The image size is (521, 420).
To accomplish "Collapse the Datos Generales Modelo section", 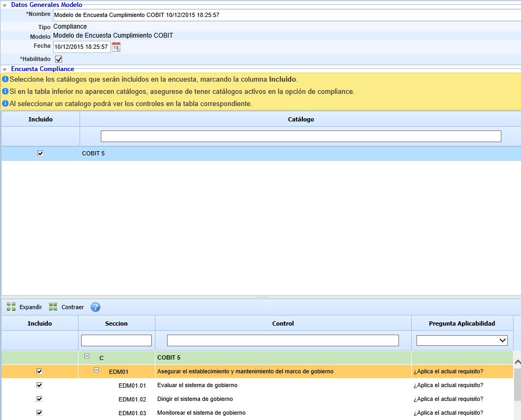I will pos(5,5).
